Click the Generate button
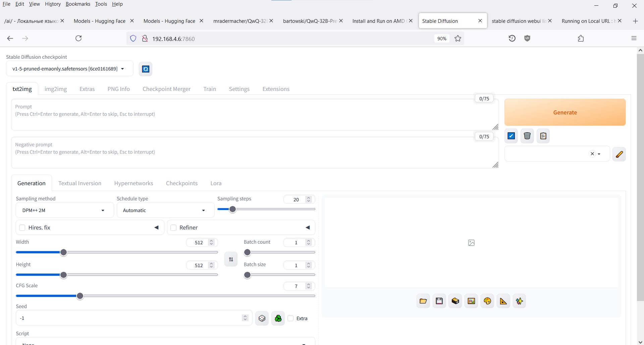The height and width of the screenshot is (345, 644). [565, 112]
